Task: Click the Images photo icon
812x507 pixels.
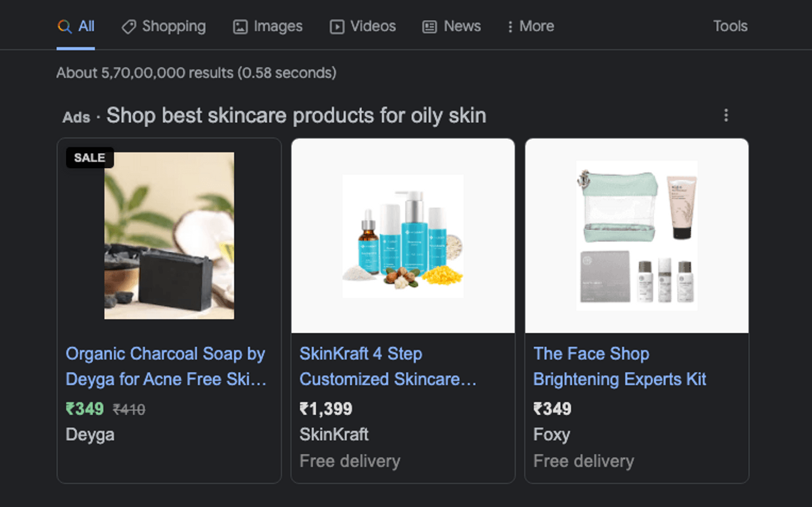Action: click(x=240, y=26)
